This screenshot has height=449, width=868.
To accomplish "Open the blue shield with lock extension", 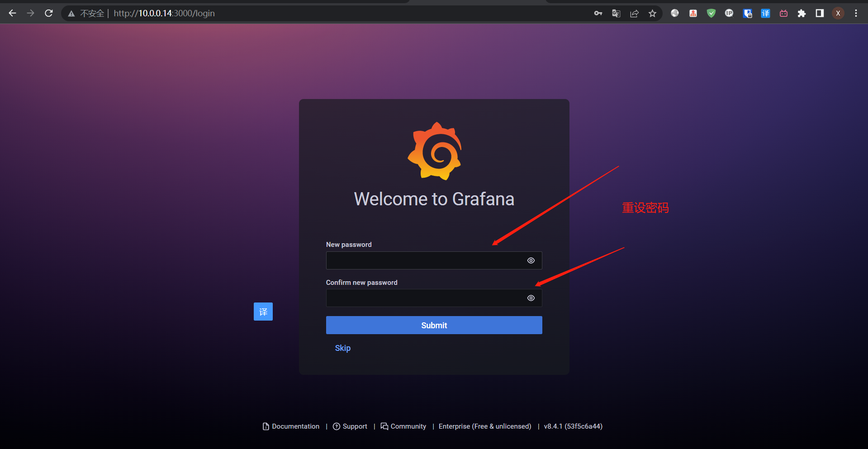I will coord(747,13).
